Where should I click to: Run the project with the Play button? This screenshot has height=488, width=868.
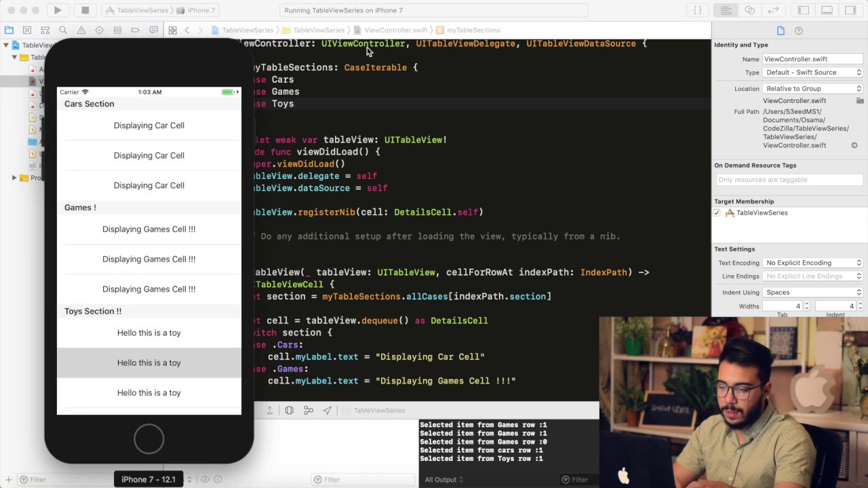(58, 10)
